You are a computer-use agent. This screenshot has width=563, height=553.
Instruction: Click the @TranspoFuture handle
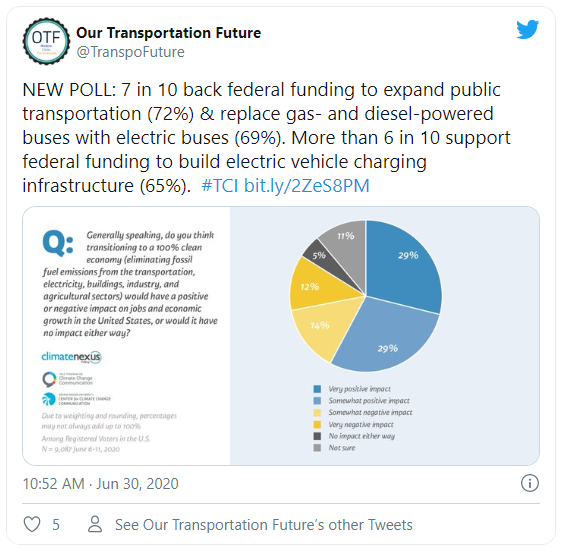(131, 52)
